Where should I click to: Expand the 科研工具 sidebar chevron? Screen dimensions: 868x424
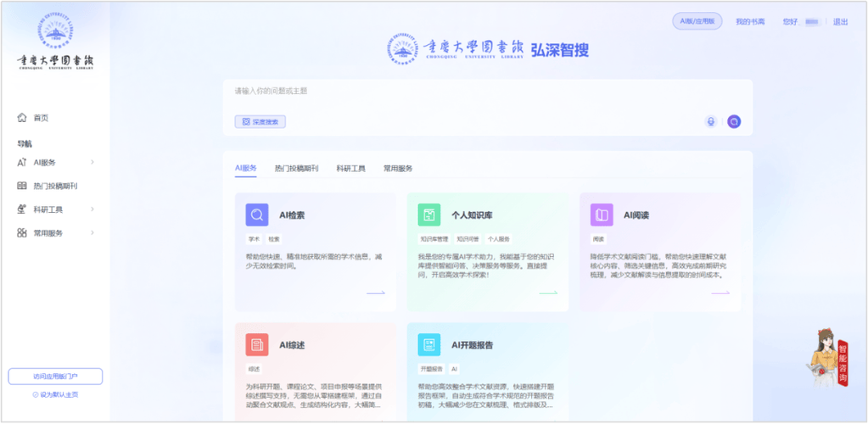point(92,209)
